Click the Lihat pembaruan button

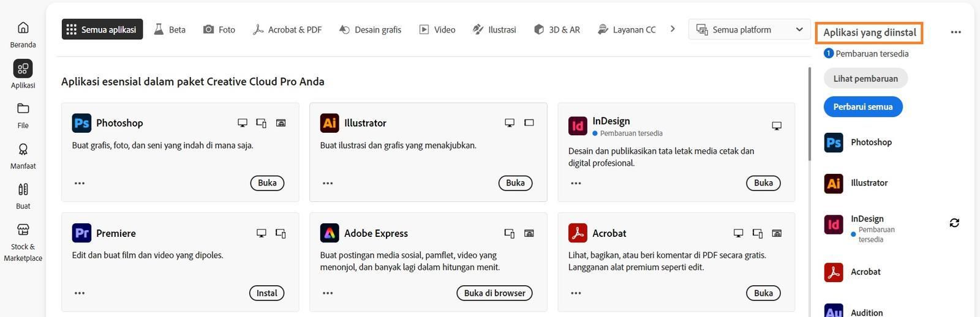tap(865, 78)
